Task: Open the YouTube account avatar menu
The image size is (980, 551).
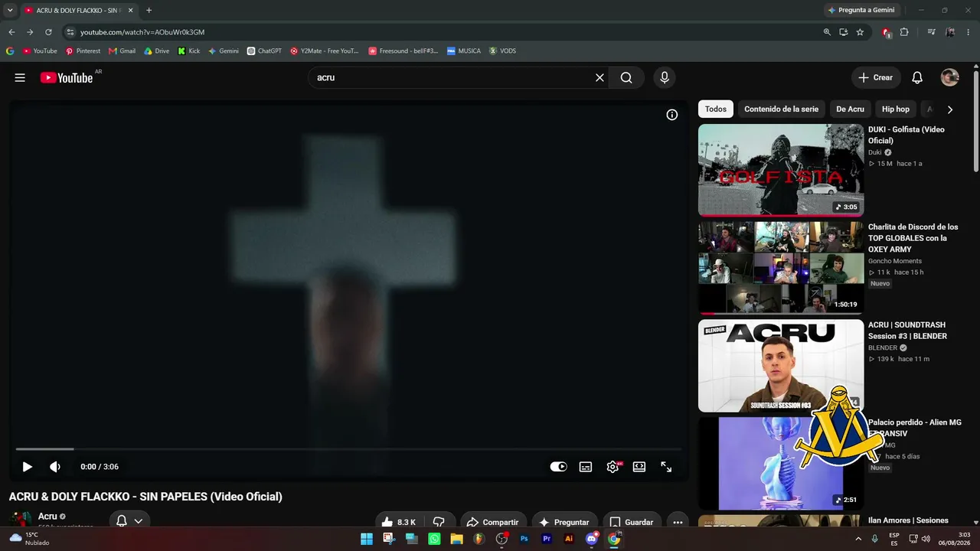Action: coord(949,77)
